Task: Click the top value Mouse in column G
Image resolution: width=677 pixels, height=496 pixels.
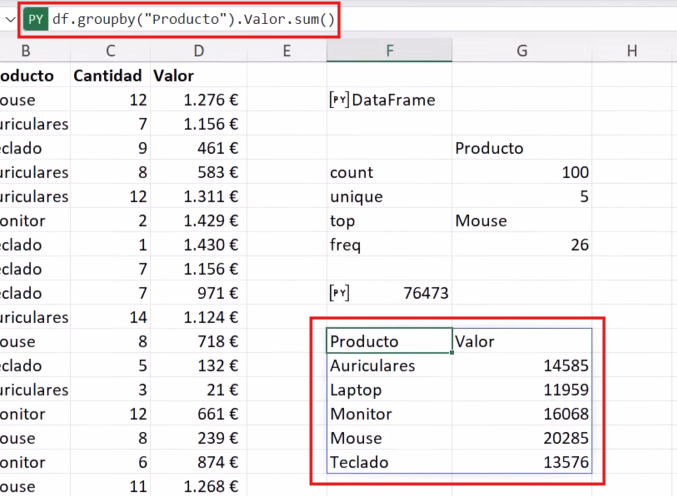Action: tap(522, 221)
